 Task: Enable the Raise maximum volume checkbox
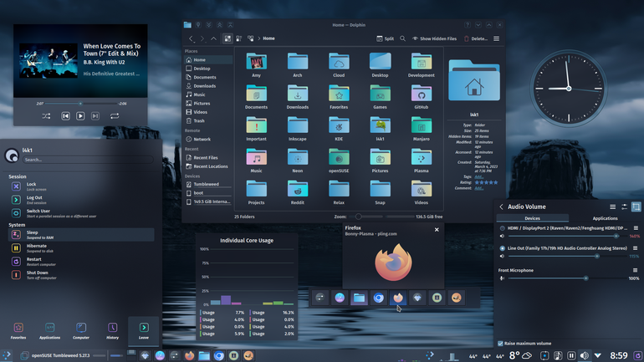pyautogui.click(x=500, y=344)
